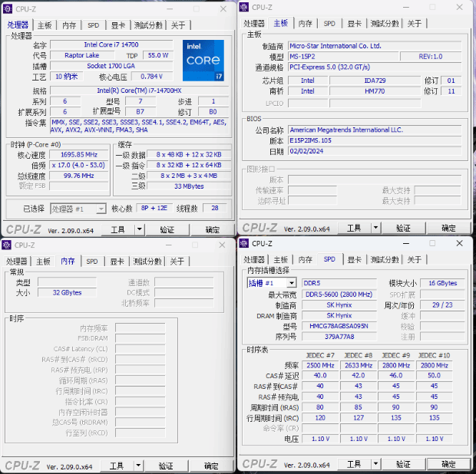Open 关于 tab in SPD window

click(x=415, y=259)
